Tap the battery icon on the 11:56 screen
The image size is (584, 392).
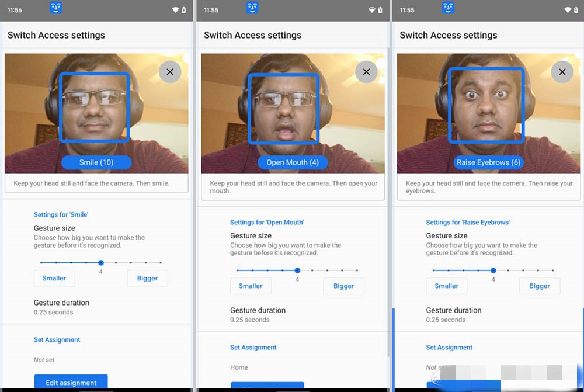coord(183,10)
